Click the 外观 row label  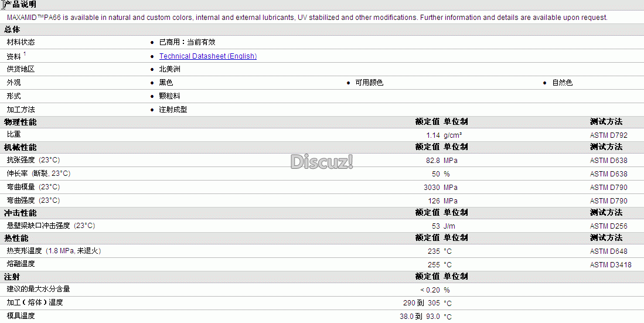tap(13, 83)
